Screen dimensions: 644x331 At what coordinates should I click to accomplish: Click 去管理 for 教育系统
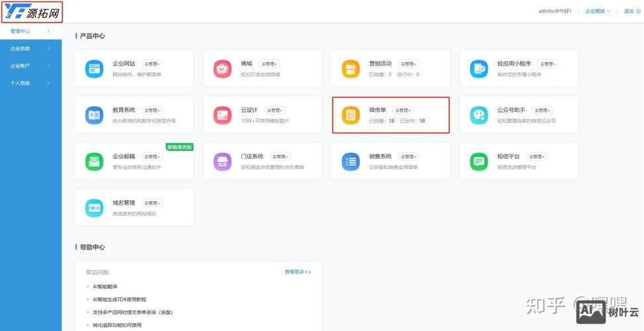pos(152,111)
